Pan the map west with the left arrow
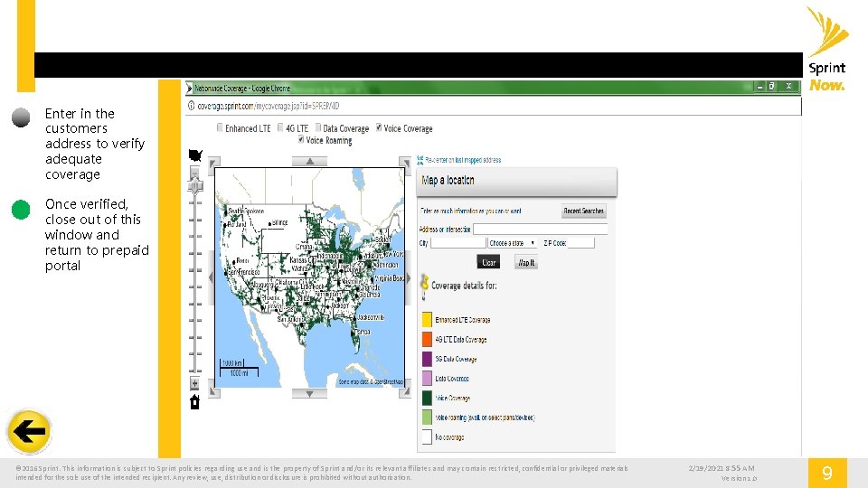This screenshot has width=868, height=488. point(211,277)
